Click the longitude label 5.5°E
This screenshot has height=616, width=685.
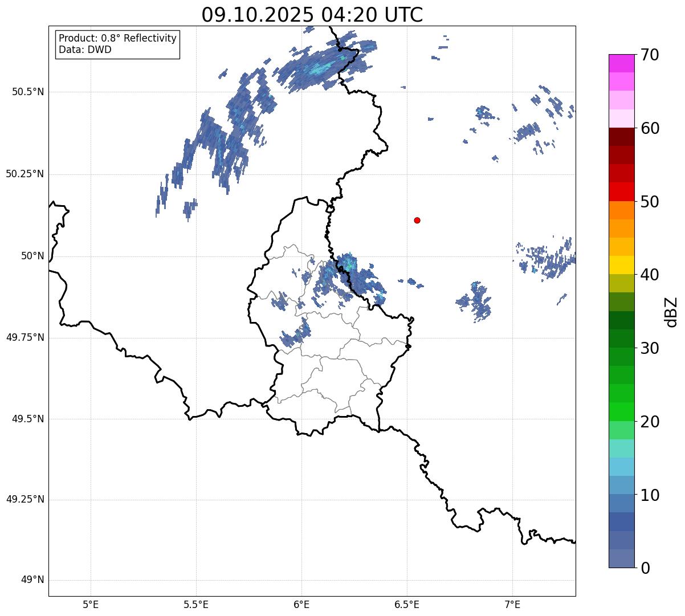tap(196, 605)
